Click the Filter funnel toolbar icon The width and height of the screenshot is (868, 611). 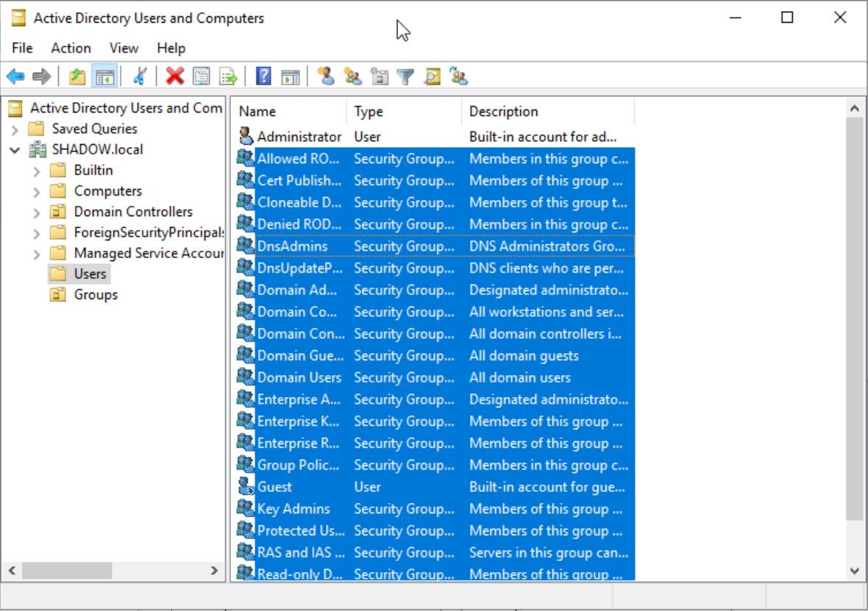pyautogui.click(x=405, y=76)
